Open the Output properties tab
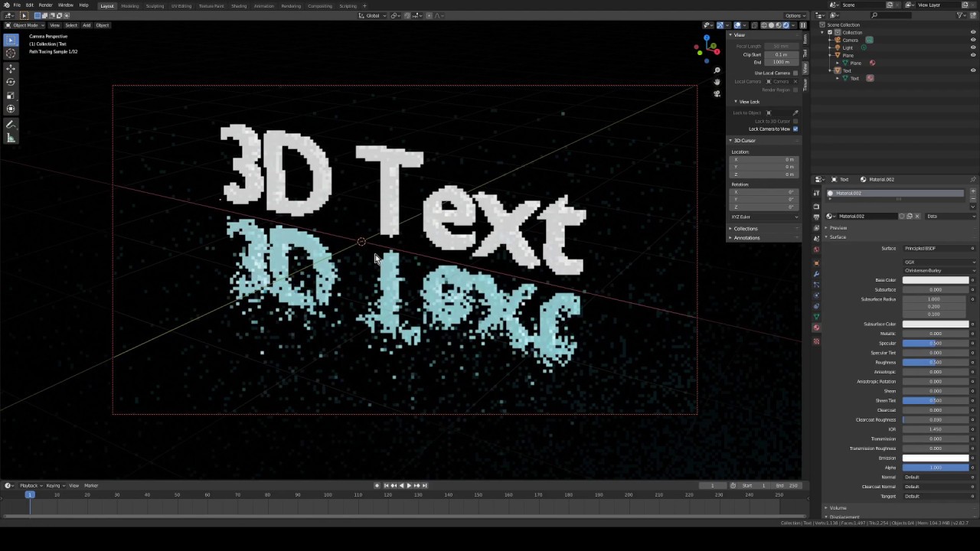Viewport: 980px width, 551px height. (x=816, y=217)
